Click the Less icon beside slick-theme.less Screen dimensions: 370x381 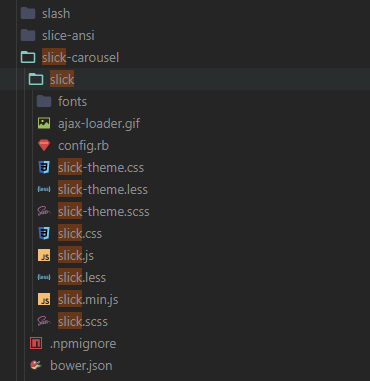pos(44,189)
